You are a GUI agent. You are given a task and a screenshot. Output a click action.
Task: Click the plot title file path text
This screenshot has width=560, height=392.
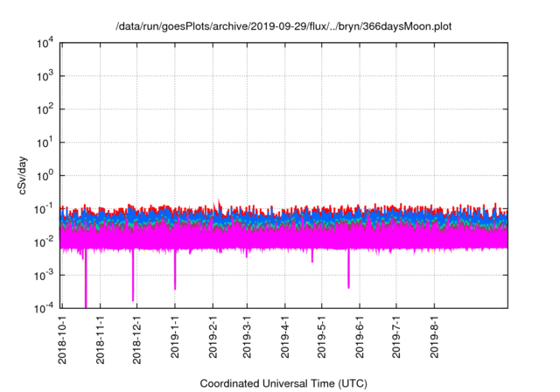tap(284, 27)
